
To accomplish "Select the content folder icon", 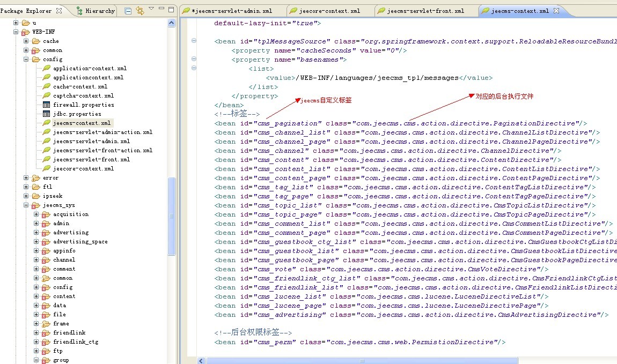I will pos(46,296).
